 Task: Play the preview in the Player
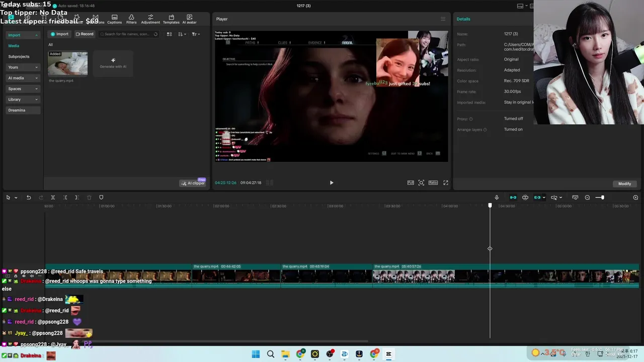click(331, 183)
